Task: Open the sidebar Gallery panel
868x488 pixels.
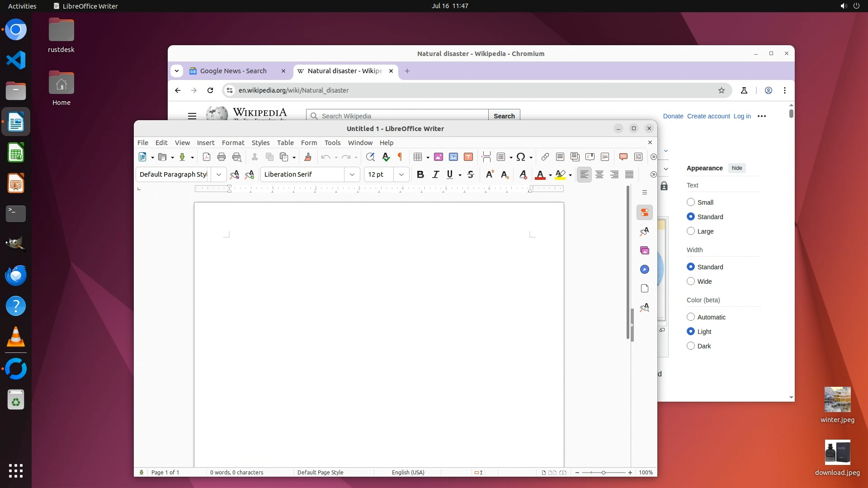Action: pyautogui.click(x=645, y=250)
